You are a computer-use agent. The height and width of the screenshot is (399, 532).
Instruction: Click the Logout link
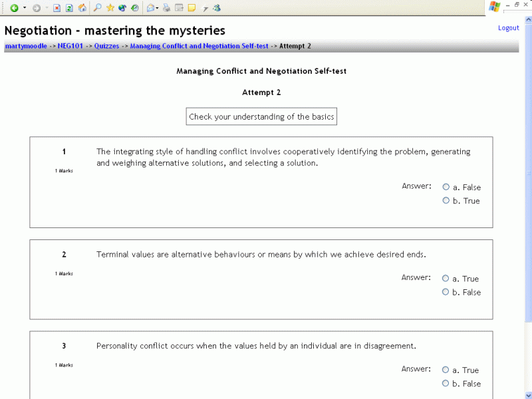click(x=508, y=28)
